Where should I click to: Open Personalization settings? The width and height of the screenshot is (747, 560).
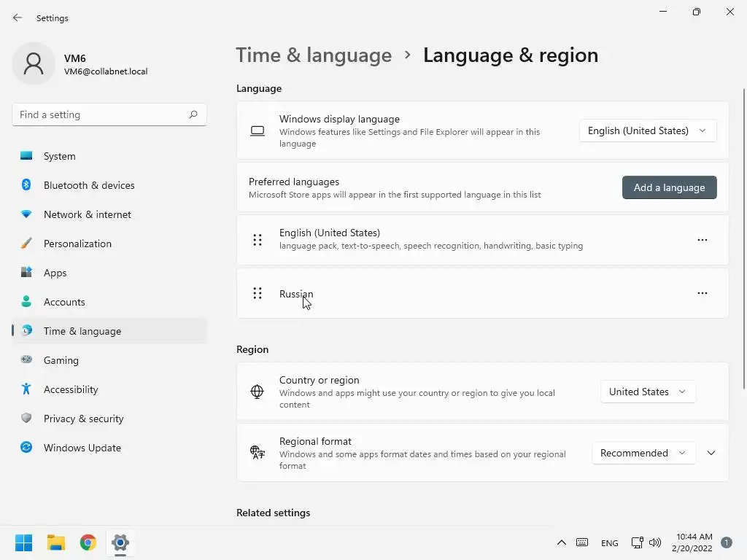[109, 244]
